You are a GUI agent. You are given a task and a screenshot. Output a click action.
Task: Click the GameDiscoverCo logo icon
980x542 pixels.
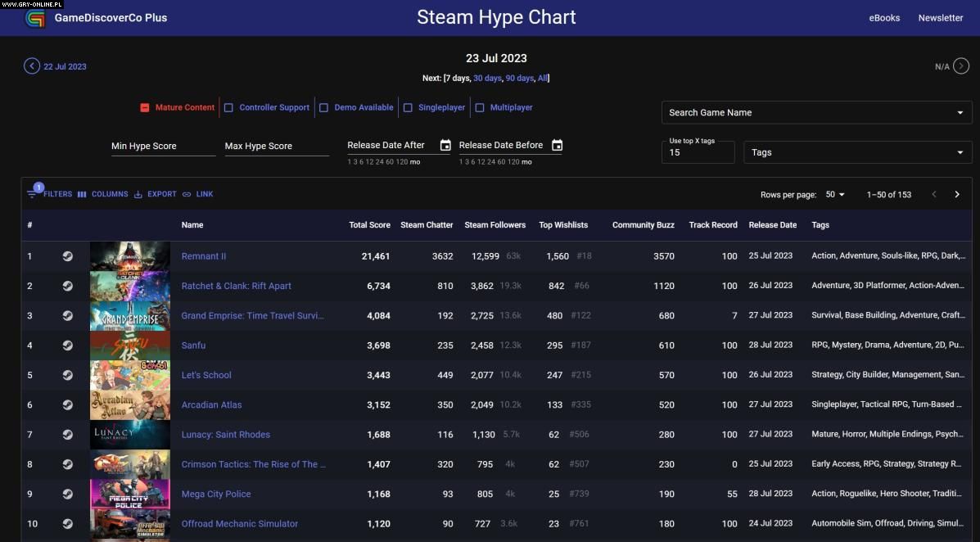[x=35, y=18]
